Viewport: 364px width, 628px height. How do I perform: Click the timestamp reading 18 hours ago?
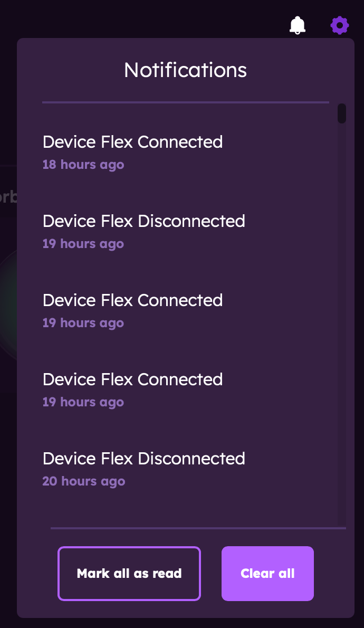click(83, 165)
